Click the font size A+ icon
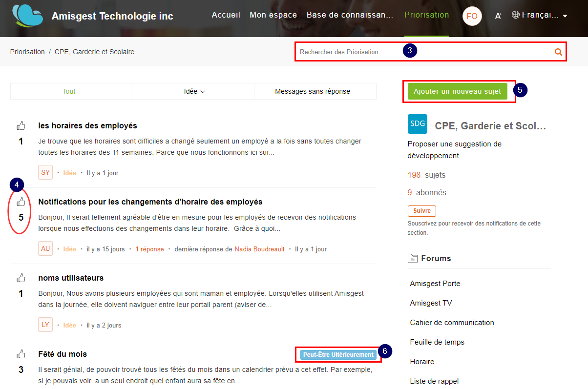 (x=498, y=16)
